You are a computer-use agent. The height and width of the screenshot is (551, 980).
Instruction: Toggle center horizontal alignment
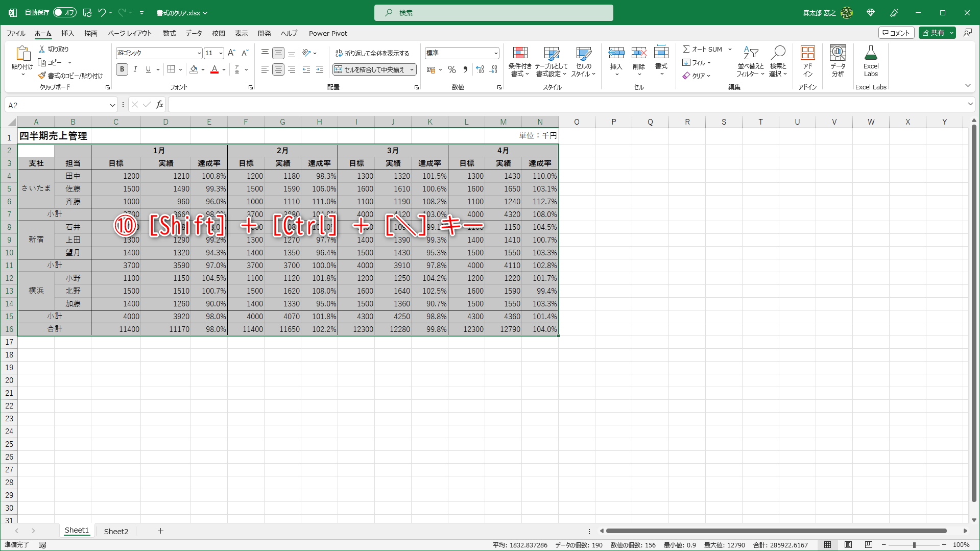tap(278, 69)
